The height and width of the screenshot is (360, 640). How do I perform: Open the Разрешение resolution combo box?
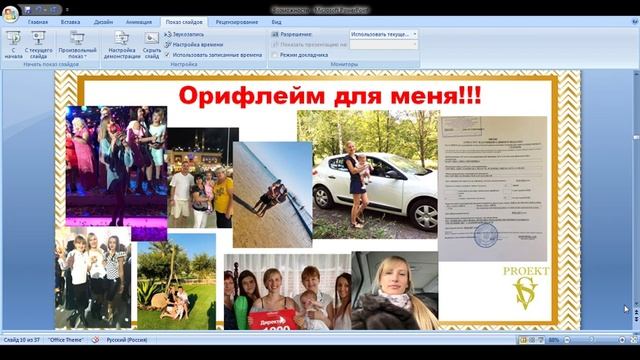[383, 34]
